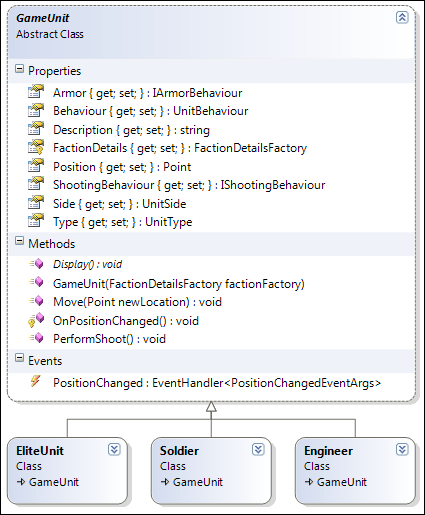Expand the EliteUnit class details
The image size is (425, 515).
click(114, 450)
